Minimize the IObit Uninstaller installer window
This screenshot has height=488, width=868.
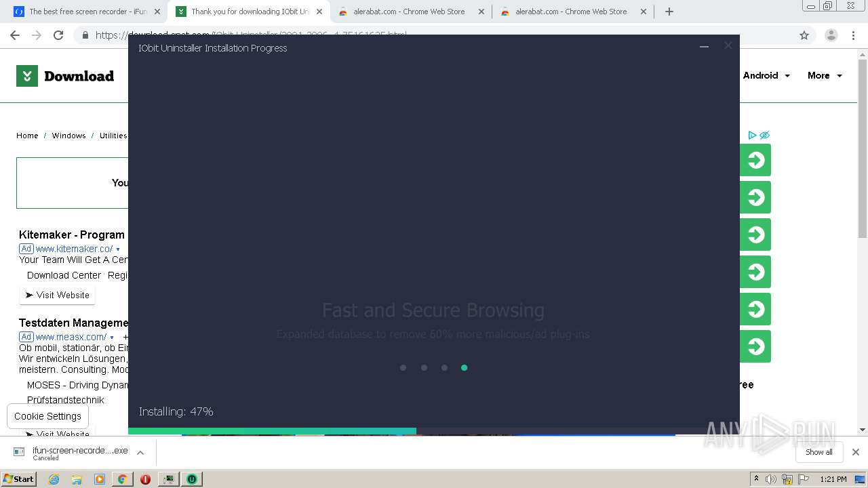coord(704,46)
